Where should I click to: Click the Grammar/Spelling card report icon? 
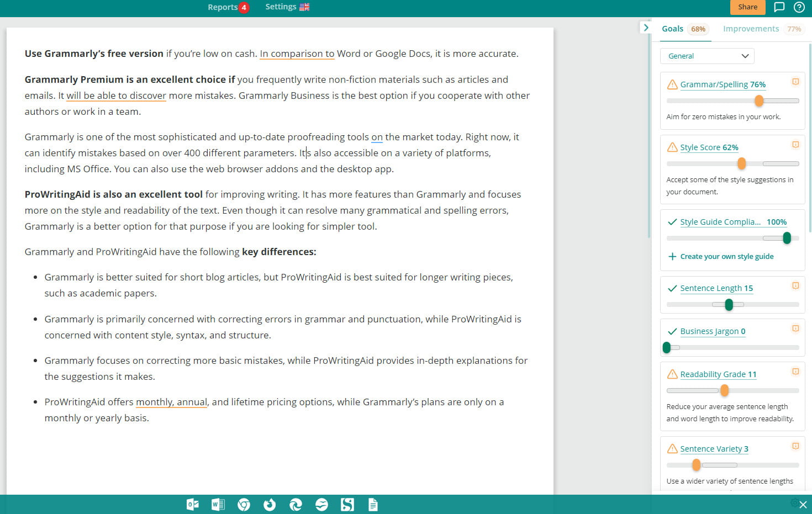[795, 82]
